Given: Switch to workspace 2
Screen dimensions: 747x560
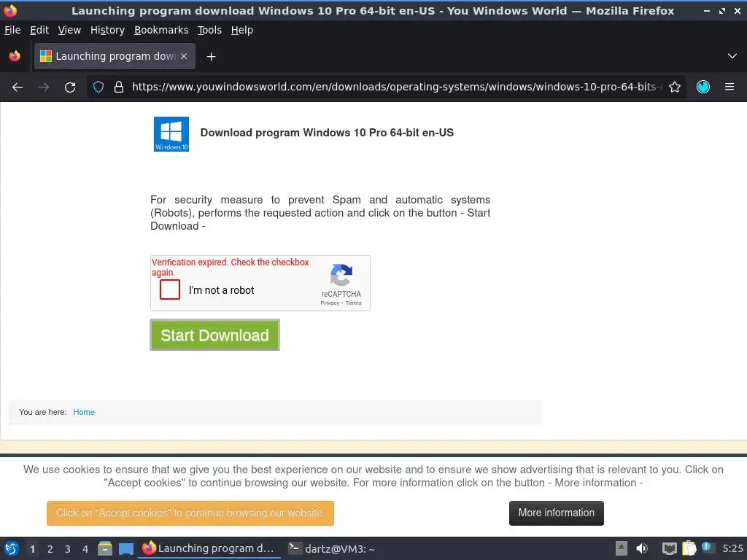Looking at the screenshot, I should [x=50, y=549].
